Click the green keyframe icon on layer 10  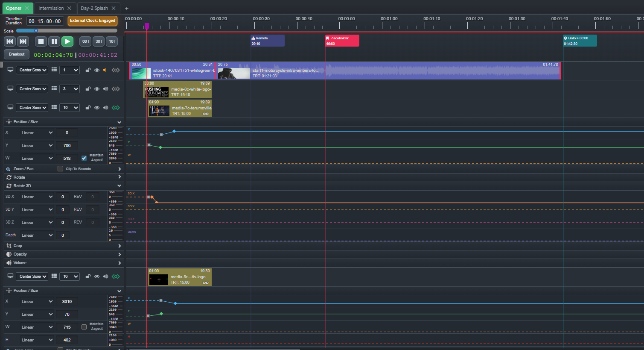pos(116,108)
